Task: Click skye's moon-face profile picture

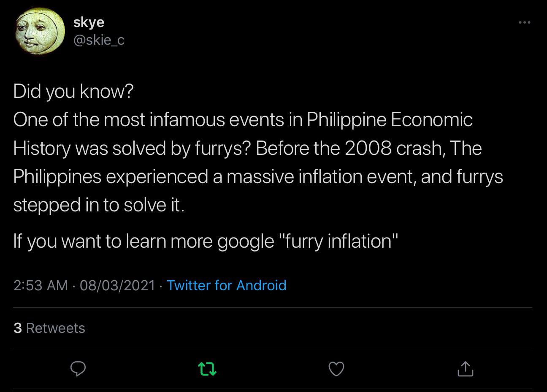Action: 39,31
